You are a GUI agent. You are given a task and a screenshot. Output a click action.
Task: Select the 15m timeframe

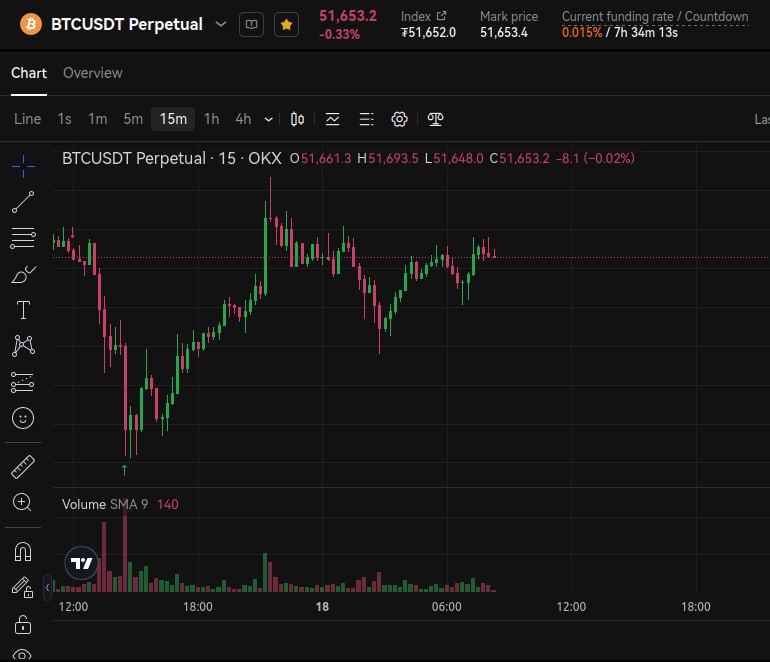click(x=173, y=119)
